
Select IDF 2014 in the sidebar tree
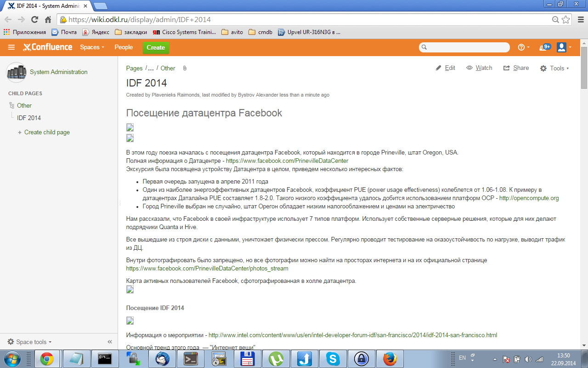coord(29,118)
